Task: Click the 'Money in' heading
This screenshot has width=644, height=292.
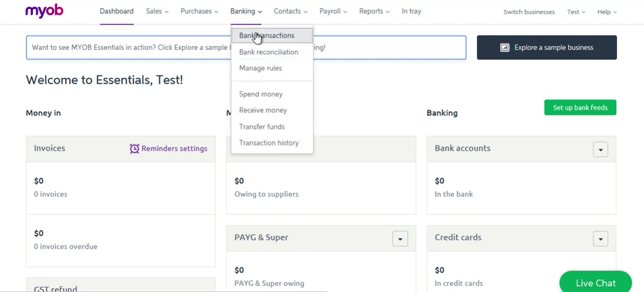Action: click(x=43, y=112)
